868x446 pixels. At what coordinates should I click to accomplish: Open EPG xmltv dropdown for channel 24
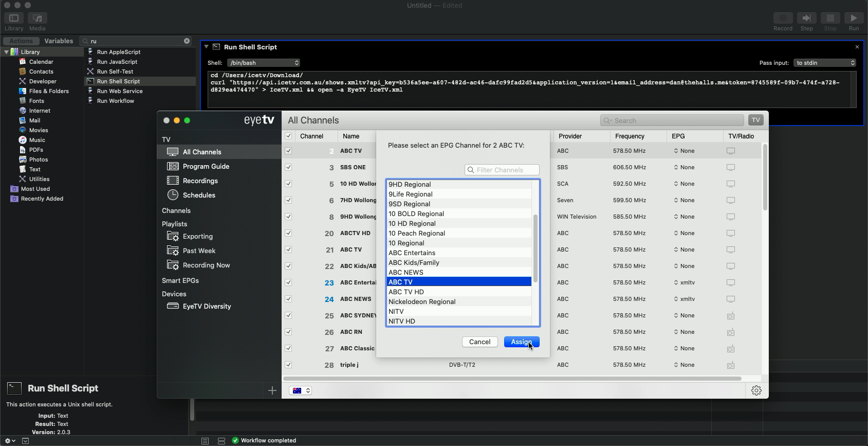685,299
